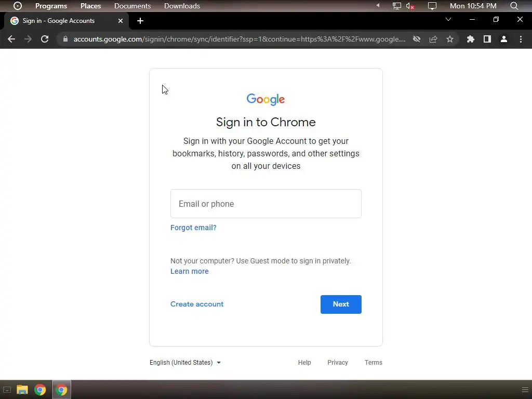Click the blue Next button

click(x=341, y=304)
